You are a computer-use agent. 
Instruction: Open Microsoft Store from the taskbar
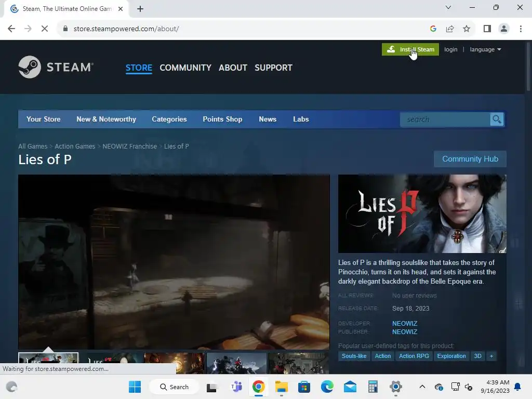tap(304, 387)
